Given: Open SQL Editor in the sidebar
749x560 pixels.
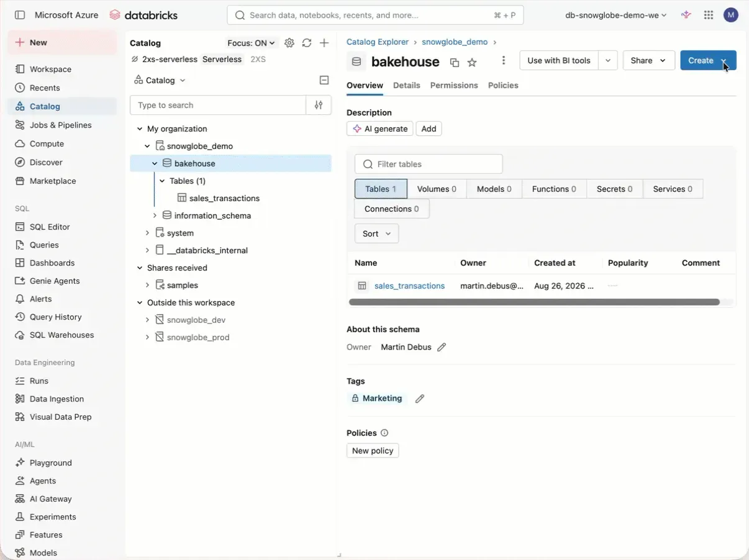Looking at the screenshot, I should (x=50, y=227).
